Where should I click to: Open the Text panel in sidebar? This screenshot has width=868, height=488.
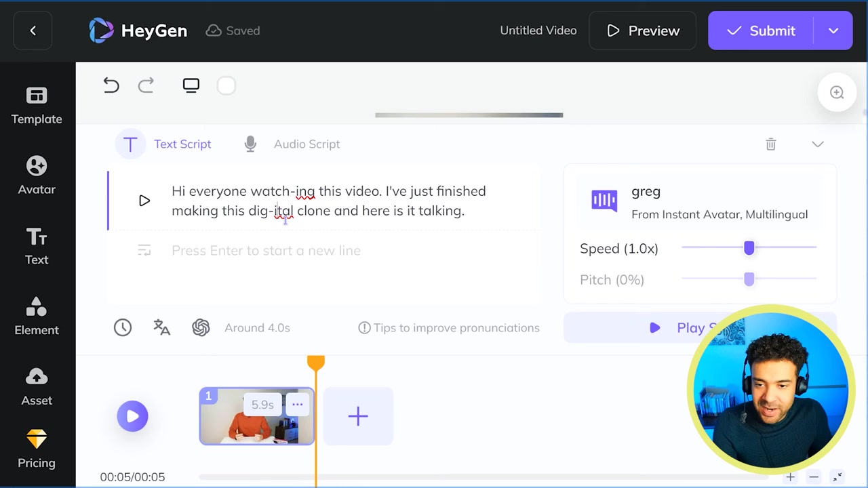click(x=37, y=247)
